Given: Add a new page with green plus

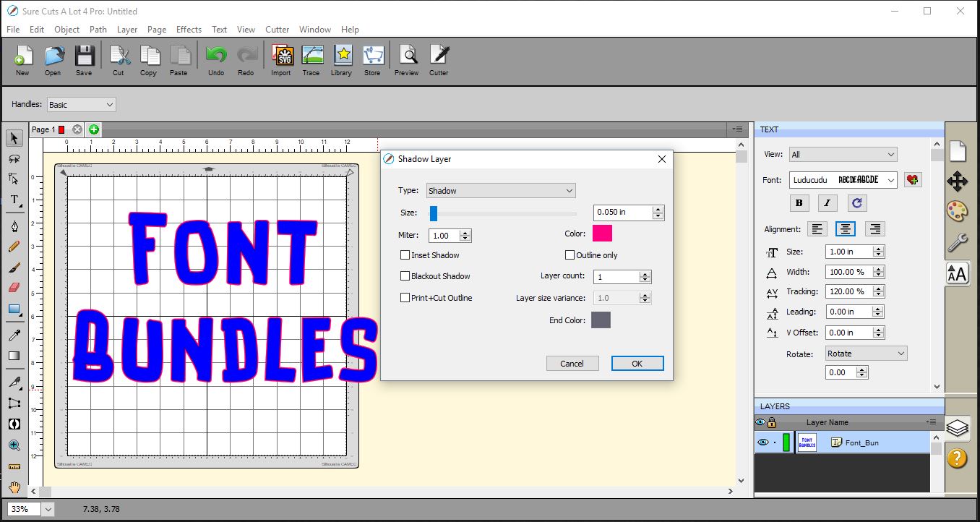Looking at the screenshot, I should (x=94, y=129).
